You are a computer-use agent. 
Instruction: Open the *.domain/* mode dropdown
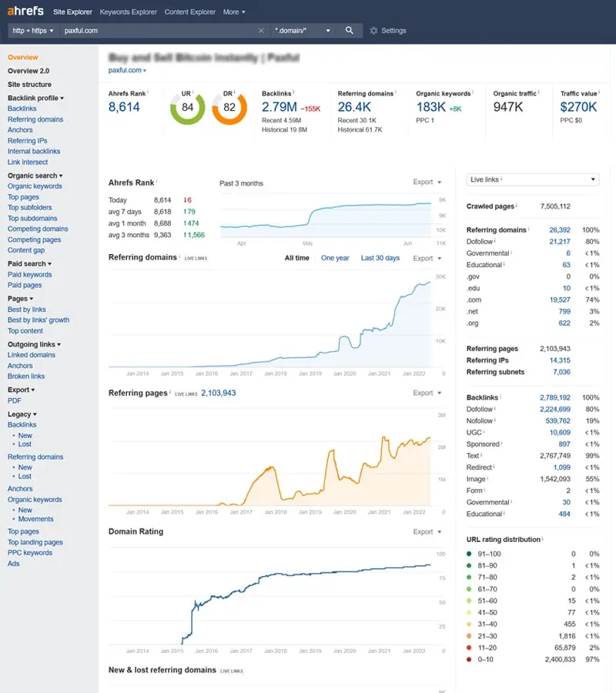click(303, 31)
